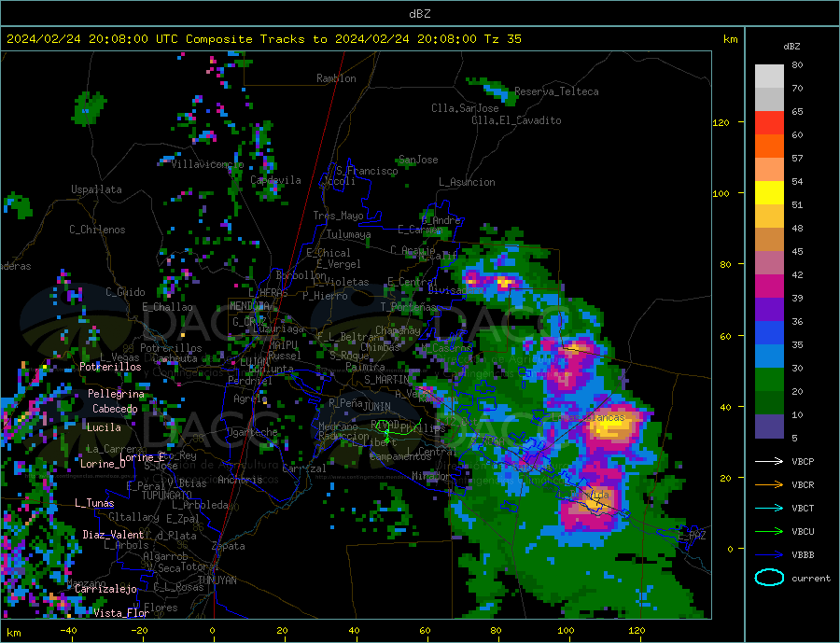This screenshot has height=643, width=840.
Task: Select the green VBCU arrow symbol
Action: pos(769,532)
